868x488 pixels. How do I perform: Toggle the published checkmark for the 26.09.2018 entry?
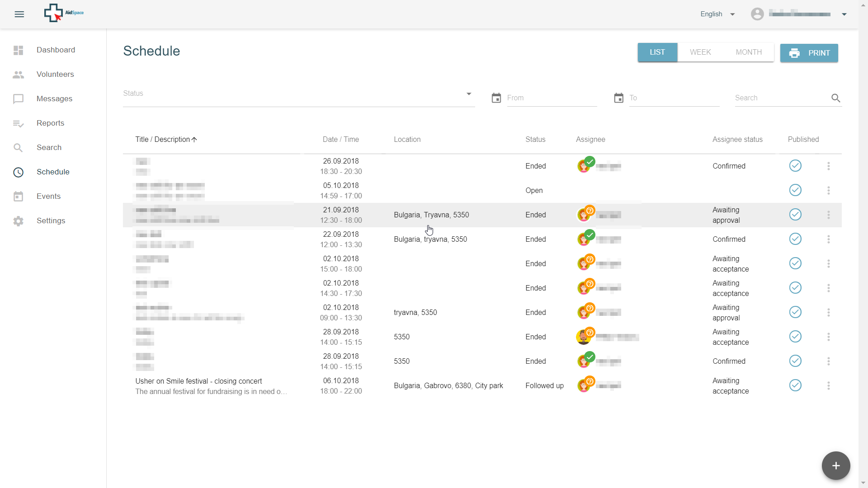click(x=795, y=166)
